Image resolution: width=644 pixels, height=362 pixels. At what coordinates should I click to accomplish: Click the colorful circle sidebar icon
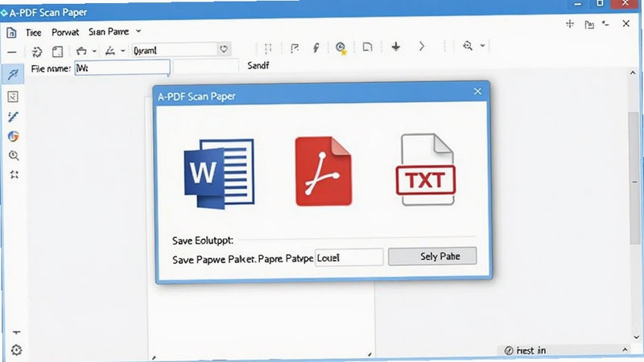(x=13, y=136)
